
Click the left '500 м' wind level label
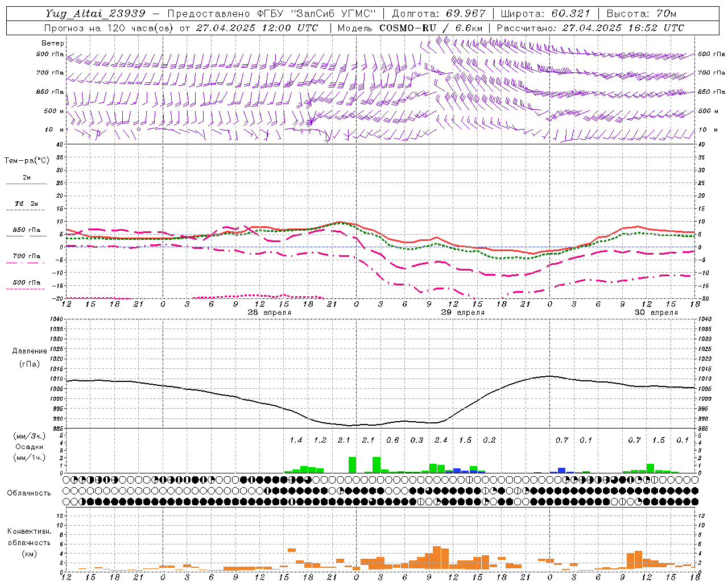coord(54,111)
